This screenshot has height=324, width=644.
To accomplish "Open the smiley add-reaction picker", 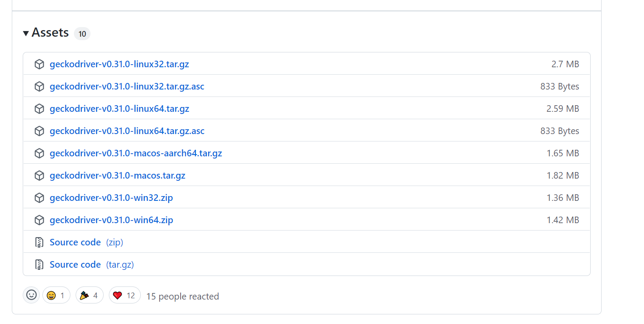I will click(x=31, y=295).
